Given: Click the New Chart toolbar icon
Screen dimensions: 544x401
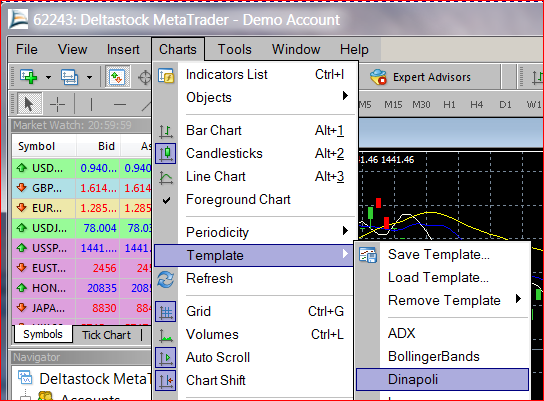Looking at the screenshot, I should 28,76.
